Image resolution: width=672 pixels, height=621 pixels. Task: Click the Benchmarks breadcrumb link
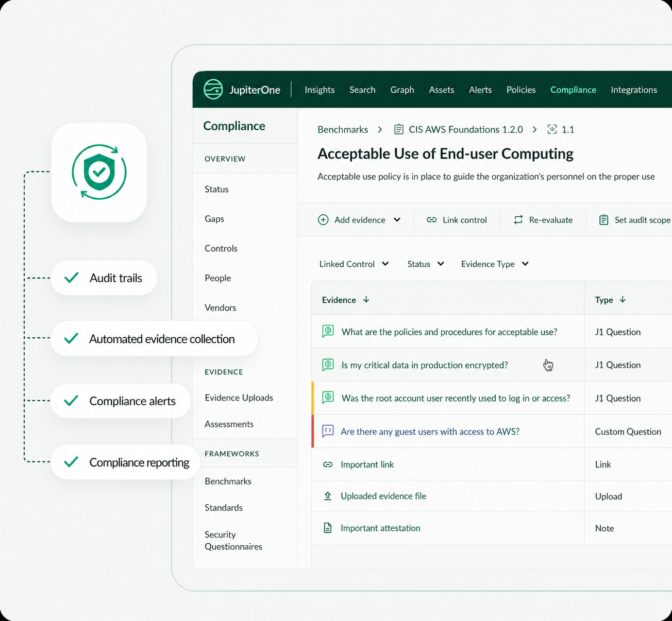343,129
